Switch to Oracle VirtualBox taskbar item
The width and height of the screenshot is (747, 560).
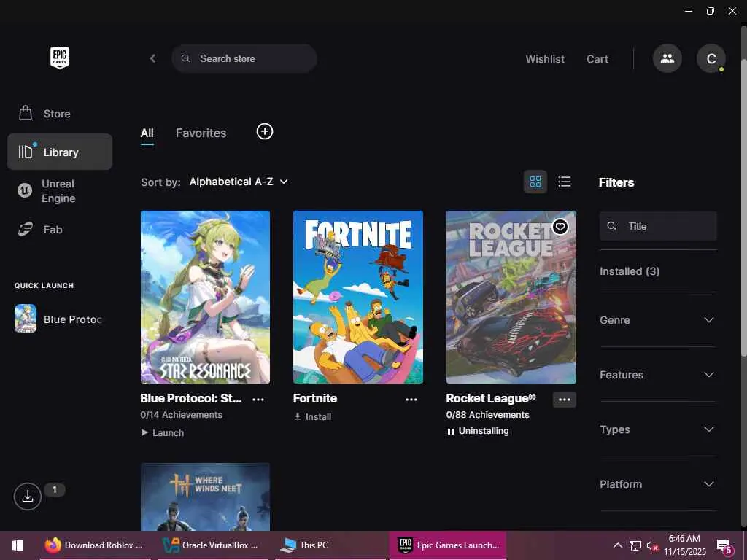[x=212, y=545]
